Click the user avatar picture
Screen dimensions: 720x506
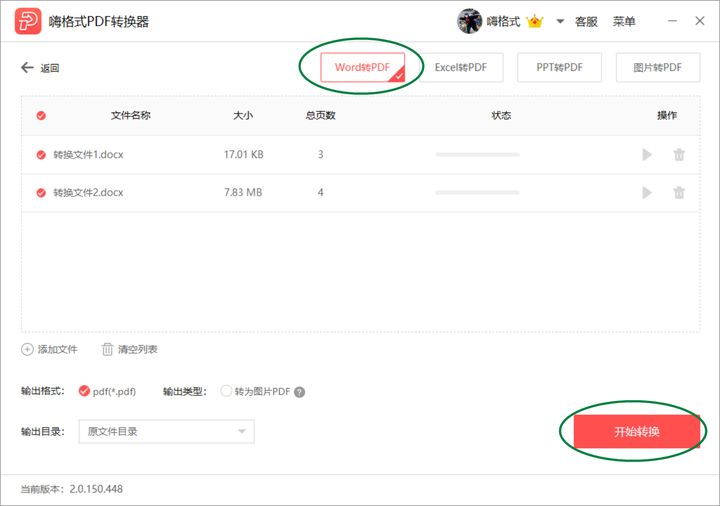[469, 21]
